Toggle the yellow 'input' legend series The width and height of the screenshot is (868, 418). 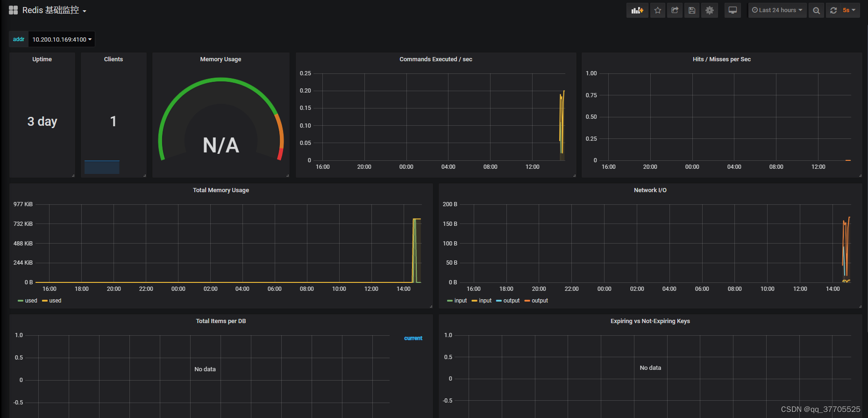click(485, 301)
